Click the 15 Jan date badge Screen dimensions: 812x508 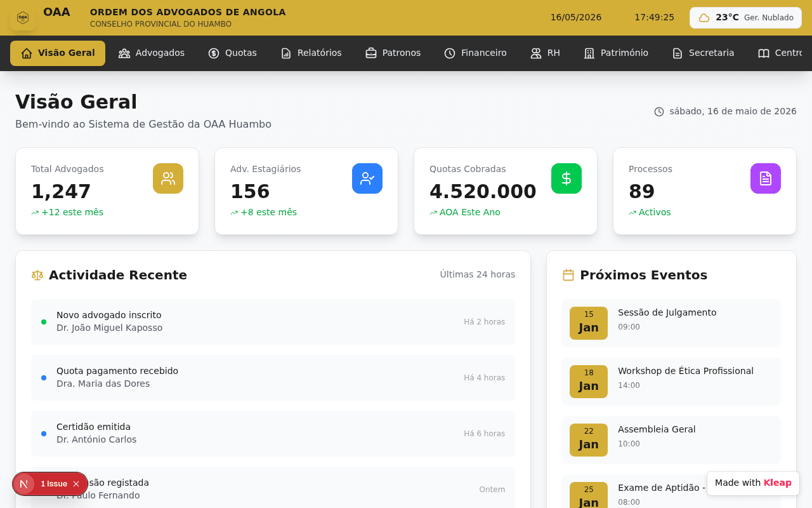click(x=589, y=323)
